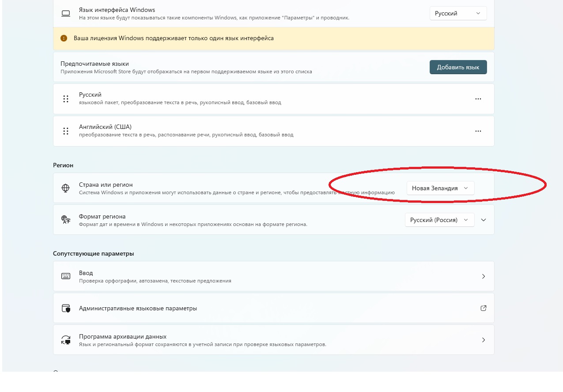563x392 pixels.
Task: Open the Новая Зеландия country dropdown
Action: [x=440, y=188]
